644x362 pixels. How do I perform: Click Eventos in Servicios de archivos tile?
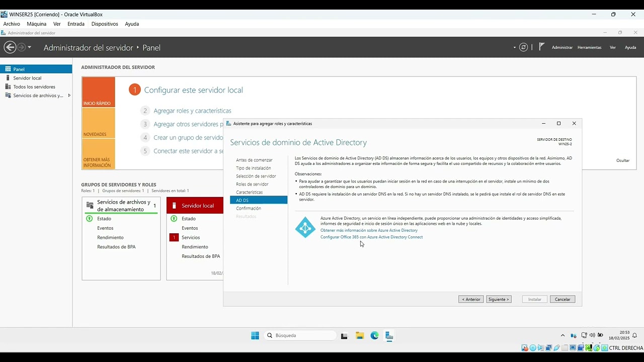tap(105, 228)
